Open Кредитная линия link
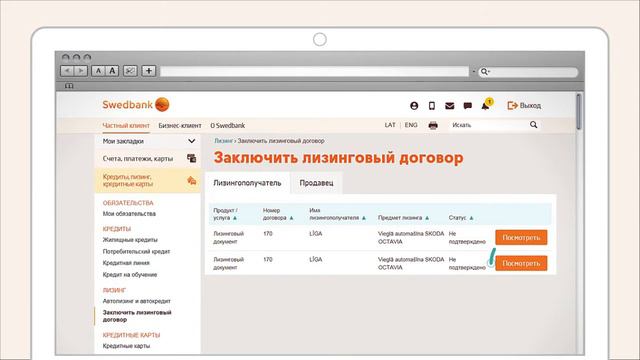Screen dimensions: 640x360 tap(126, 263)
